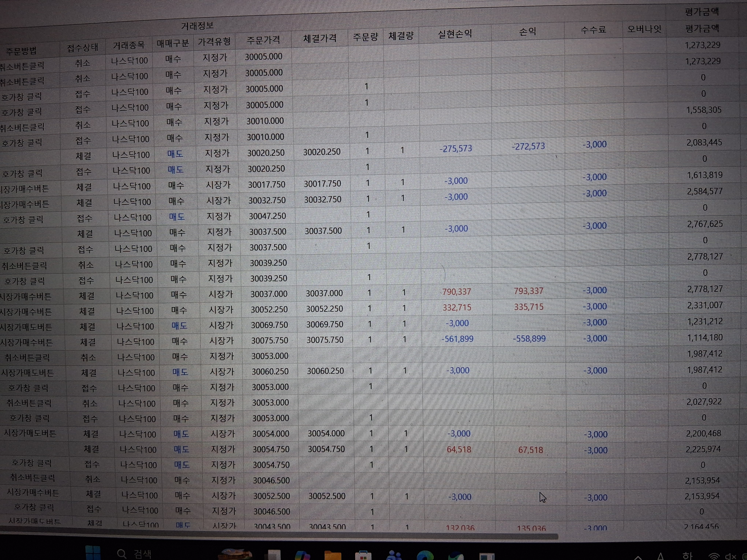This screenshot has width=747, height=560.
Task: Select the valuation amount 1,558,305
Action: pyautogui.click(x=704, y=110)
